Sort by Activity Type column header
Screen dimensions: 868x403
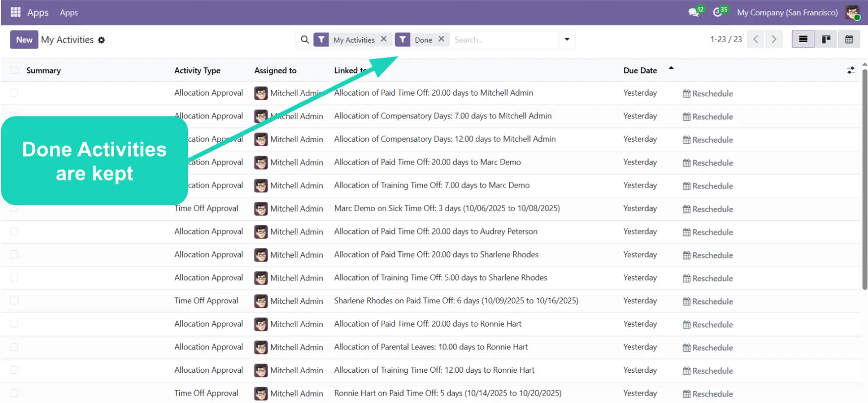coord(197,70)
